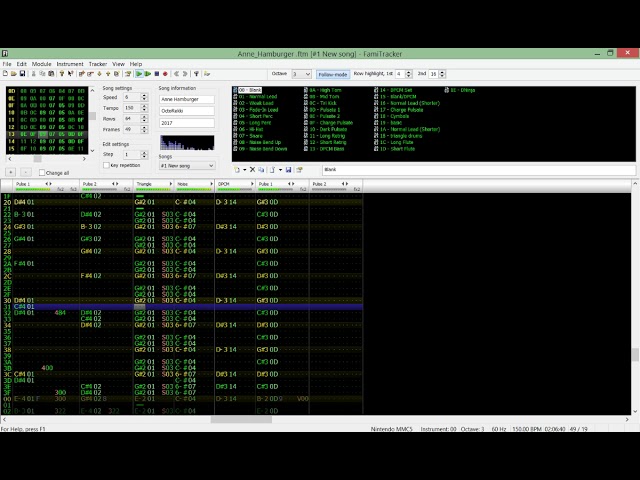
Task: Enable the Key repetition checkbox
Action: tap(107, 165)
